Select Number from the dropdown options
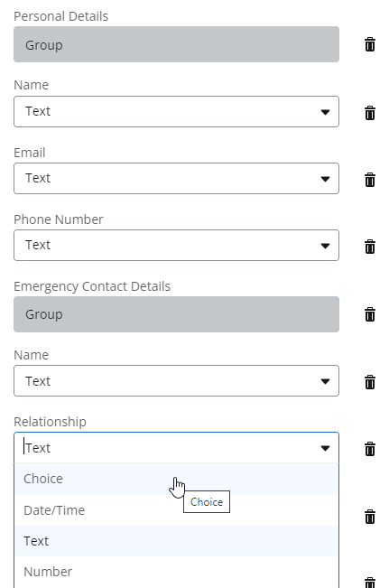Viewport: 389px width, 588px height. point(176,572)
